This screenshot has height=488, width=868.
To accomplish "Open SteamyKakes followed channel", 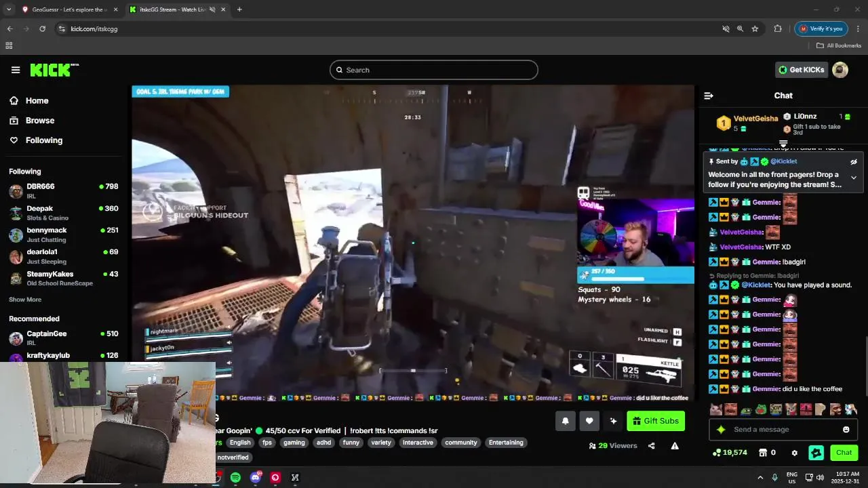I will point(64,278).
